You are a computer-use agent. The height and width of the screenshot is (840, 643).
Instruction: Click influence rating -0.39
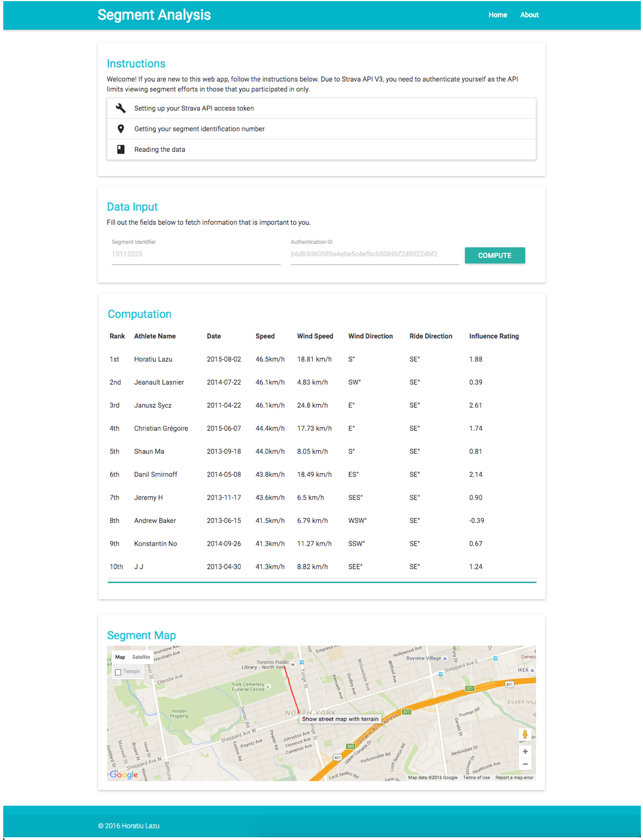pos(477,521)
